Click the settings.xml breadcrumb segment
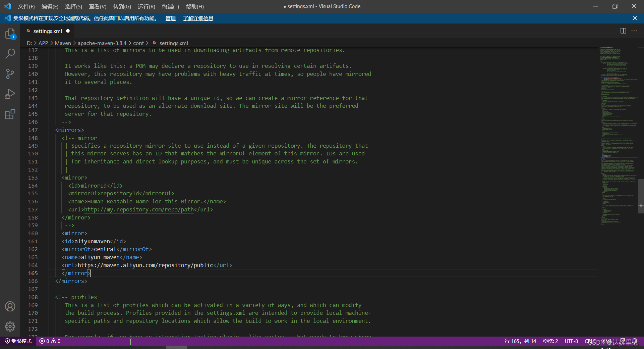644x349 pixels. coord(174,43)
